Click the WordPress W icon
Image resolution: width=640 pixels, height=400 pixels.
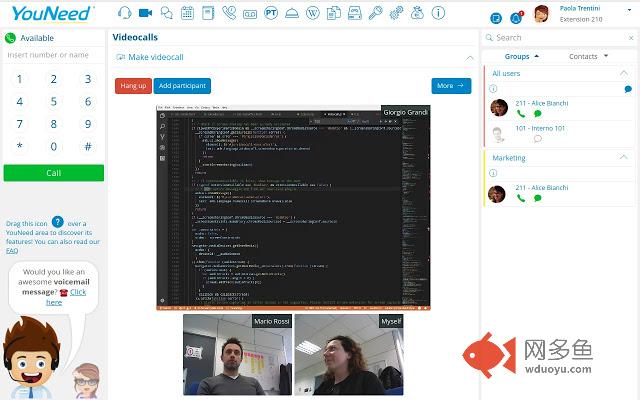[313, 13]
